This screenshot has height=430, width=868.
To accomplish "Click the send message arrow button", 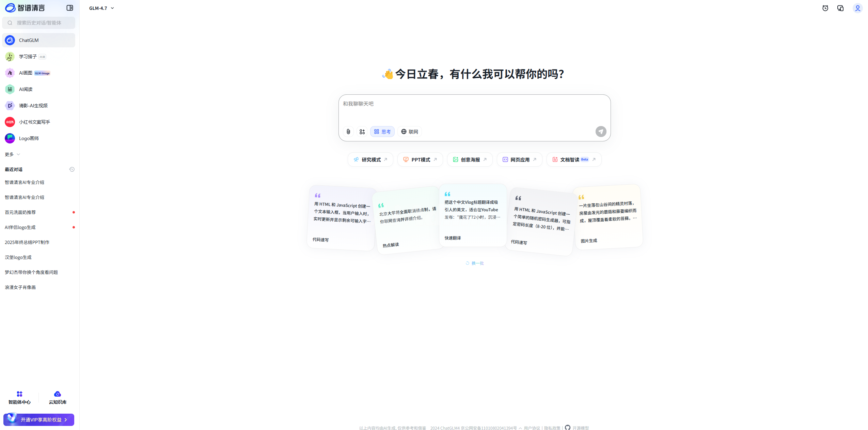I will (601, 132).
